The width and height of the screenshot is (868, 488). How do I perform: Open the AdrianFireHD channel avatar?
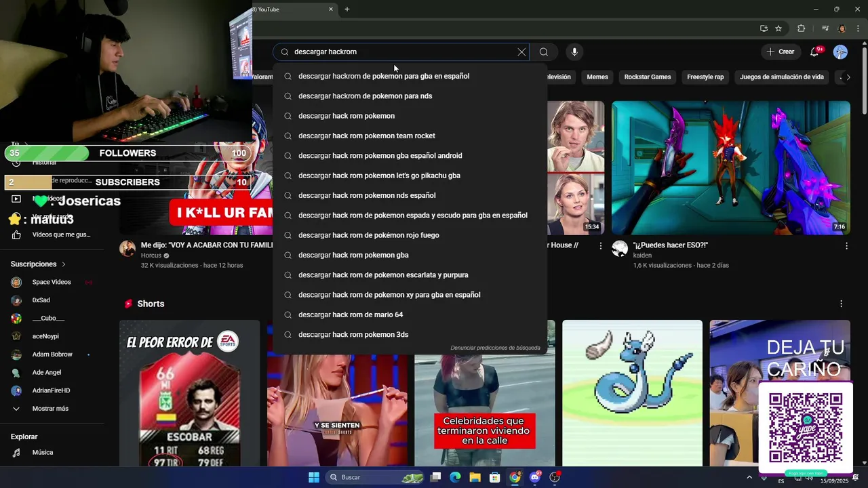[16, 390]
